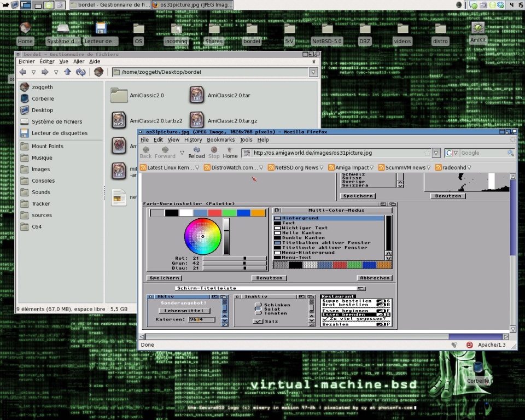The width and height of the screenshot is (525, 420).
Task: Expand Latest Linux Kern... bookmark feed
Action: [197, 167]
